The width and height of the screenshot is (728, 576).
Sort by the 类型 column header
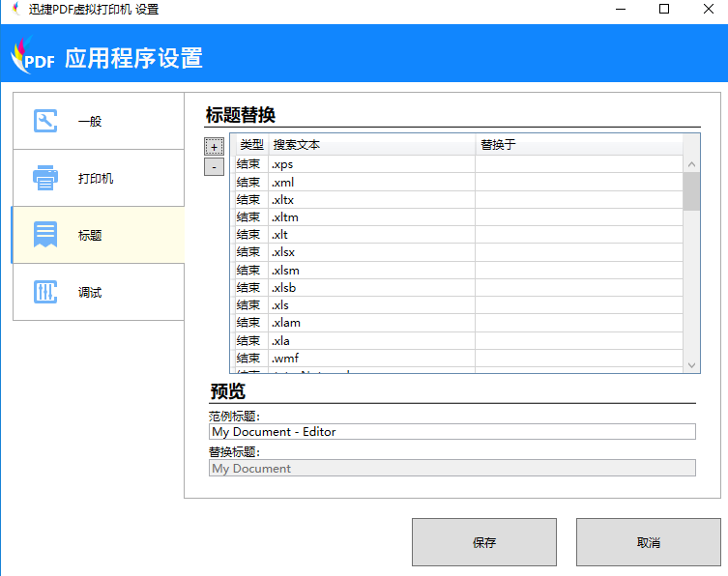click(251, 145)
